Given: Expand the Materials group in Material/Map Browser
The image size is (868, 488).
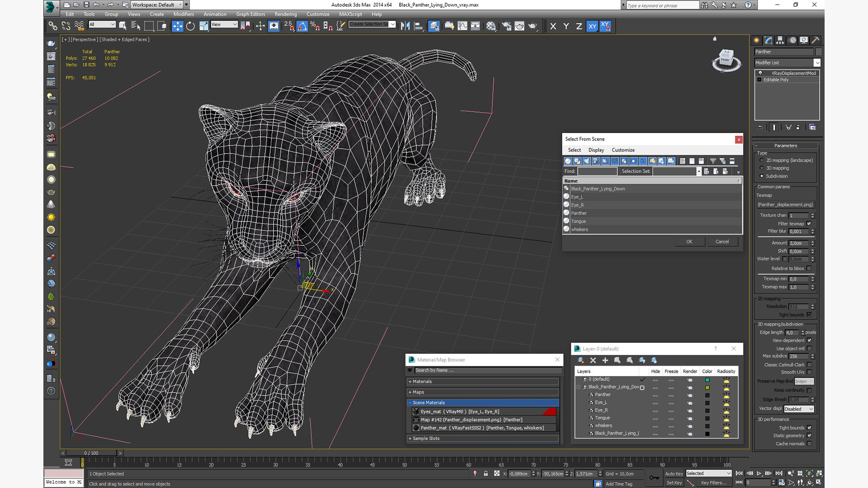Looking at the screenshot, I should 482,381.
